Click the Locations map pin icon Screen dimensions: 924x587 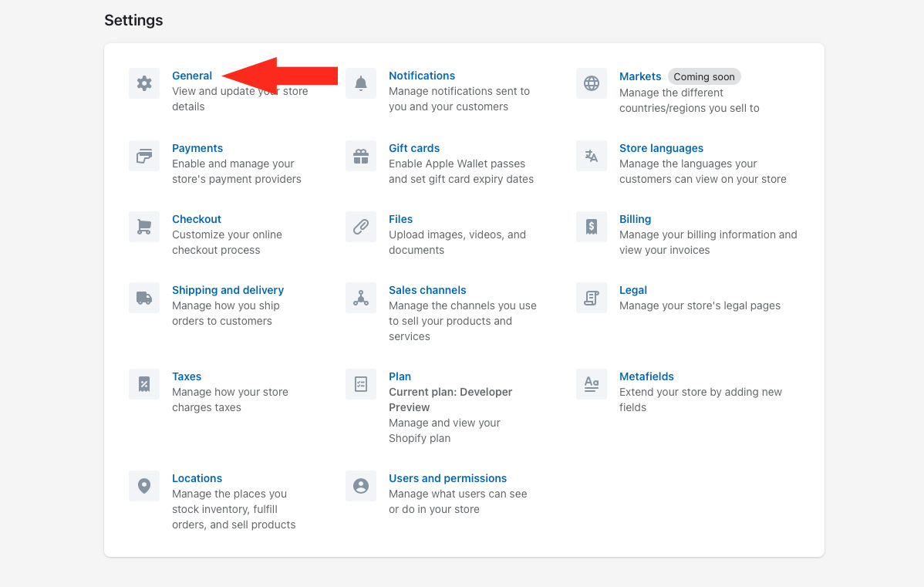(144, 486)
